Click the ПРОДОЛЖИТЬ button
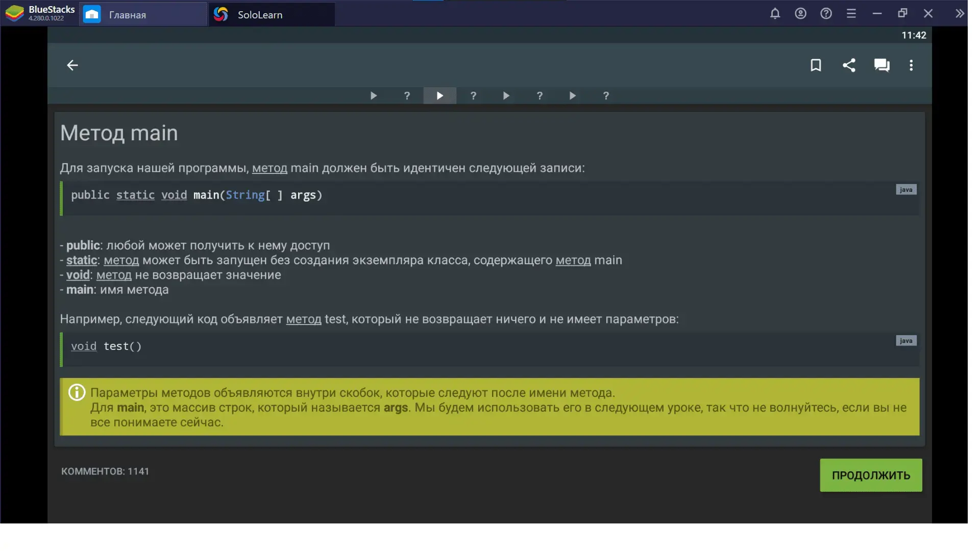Screen dimensions: 980x551 871,475
